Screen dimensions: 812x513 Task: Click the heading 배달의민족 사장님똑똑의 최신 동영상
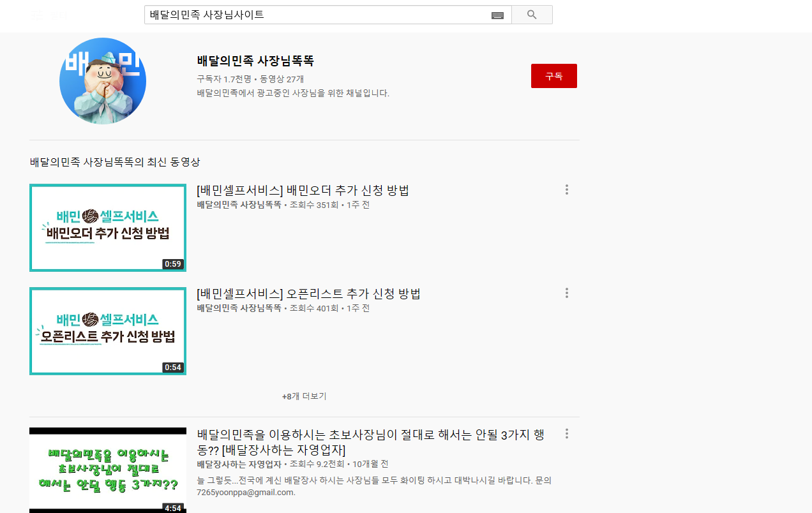115,162
